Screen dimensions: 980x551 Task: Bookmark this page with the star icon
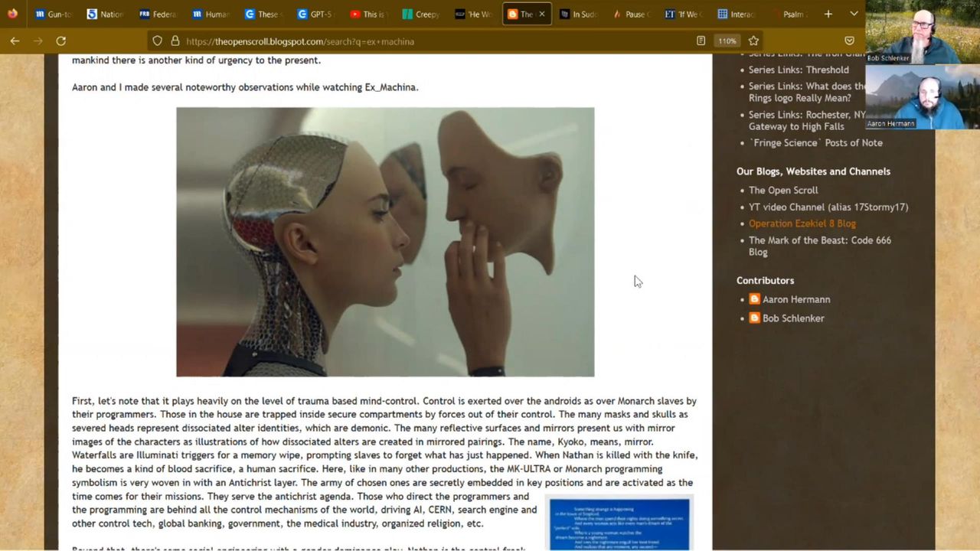coord(753,41)
